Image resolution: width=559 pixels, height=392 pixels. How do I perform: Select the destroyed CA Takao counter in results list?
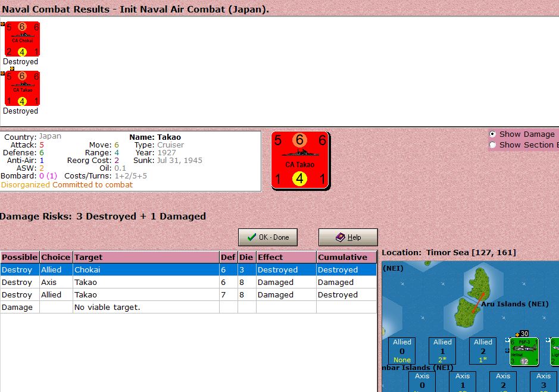click(x=22, y=89)
